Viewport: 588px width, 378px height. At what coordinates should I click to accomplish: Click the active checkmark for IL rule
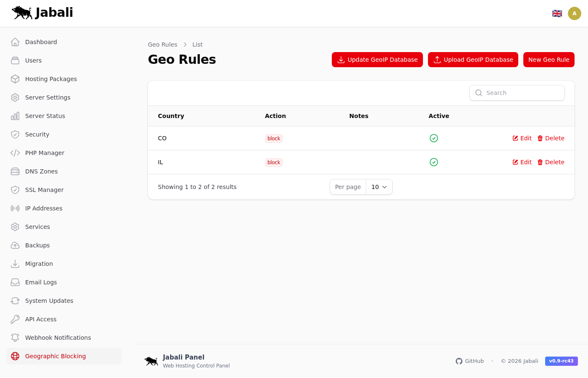434,162
